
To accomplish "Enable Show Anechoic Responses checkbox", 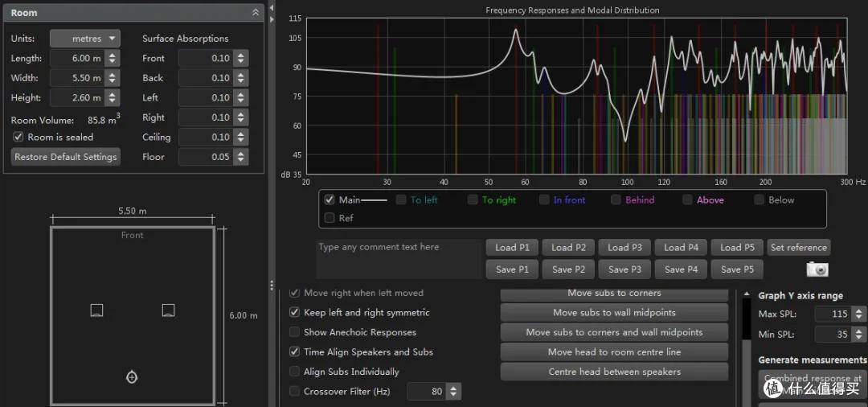I will coord(294,332).
